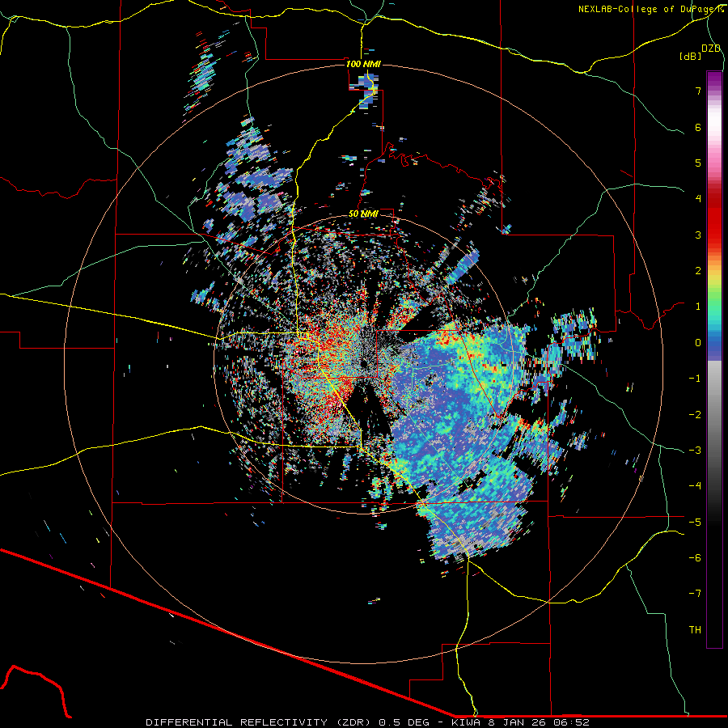Screen dimensions: 728x728
Task: Click the 3 value on the color scale
Action: pyautogui.click(x=698, y=235)
